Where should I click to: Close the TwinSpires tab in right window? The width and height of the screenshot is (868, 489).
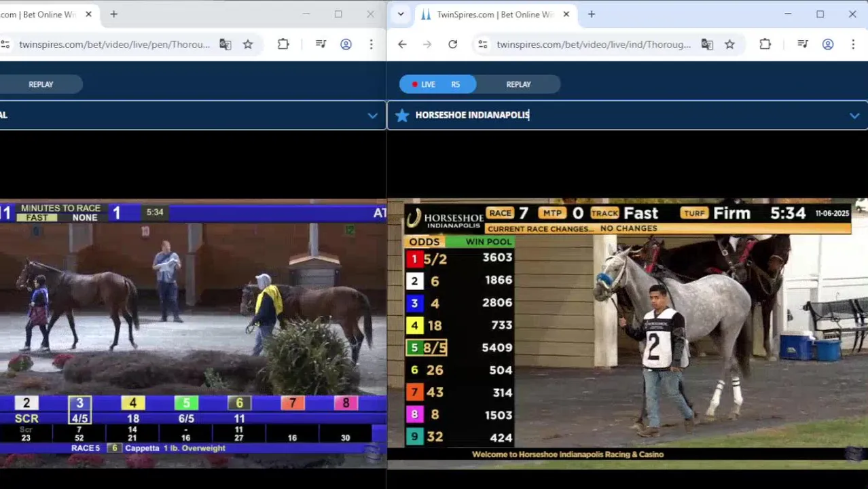click(x=566, y=14)
